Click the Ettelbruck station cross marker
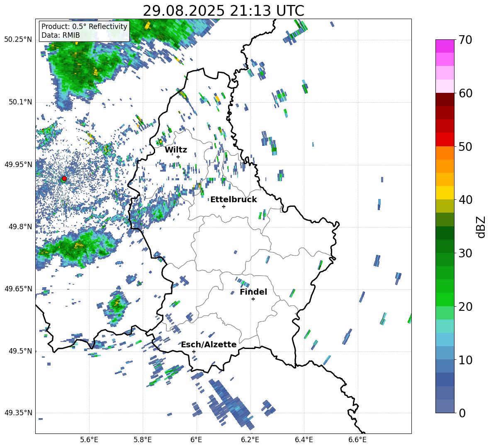 click(x=224, y=206)
